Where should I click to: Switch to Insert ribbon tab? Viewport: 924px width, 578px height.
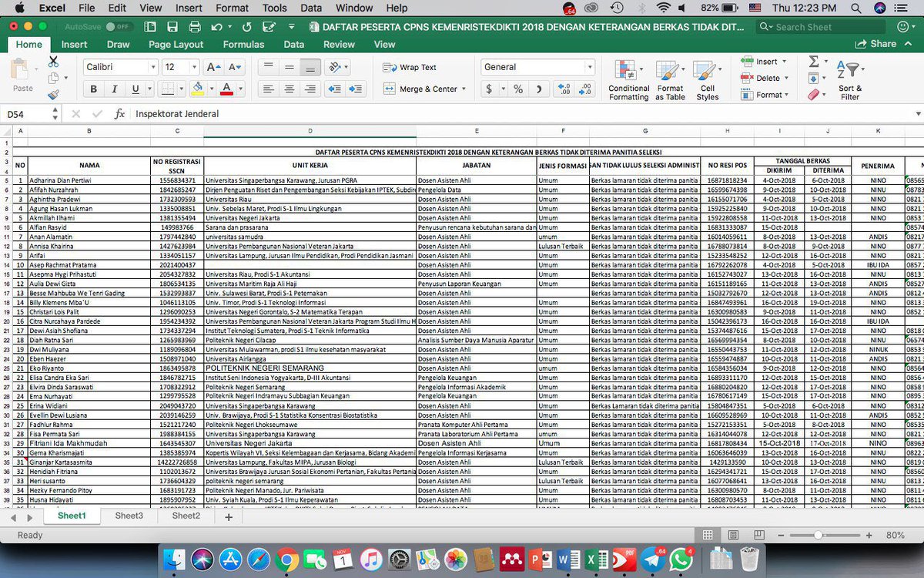pos(75,45)
